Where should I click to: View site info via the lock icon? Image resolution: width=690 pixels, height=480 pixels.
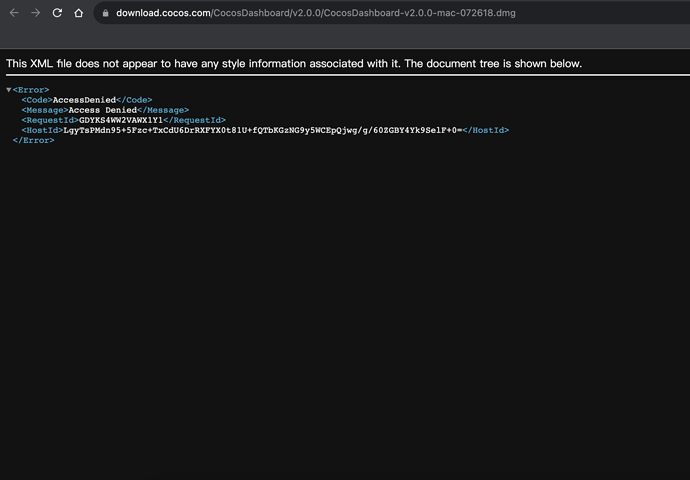pos(106,13)
